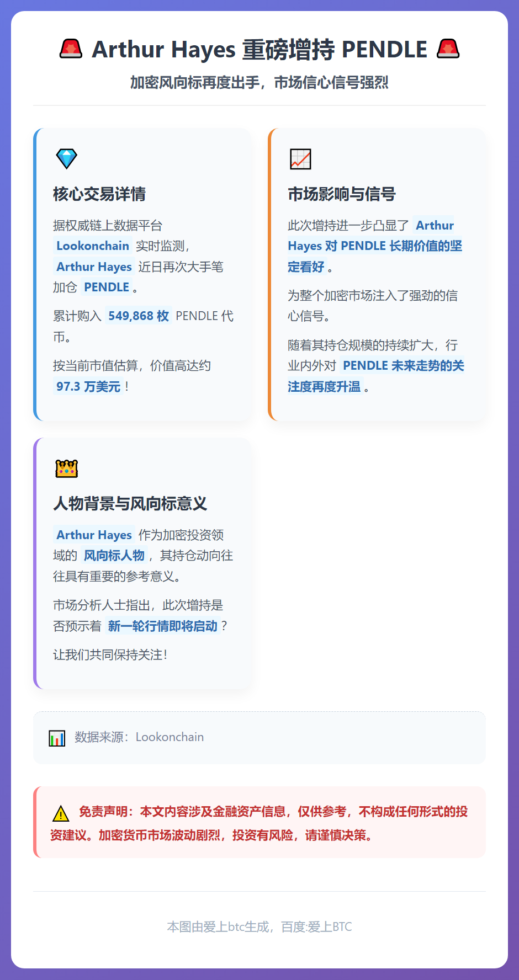This screenshot has width=519, height=980.
Task: Click text '随着其持仓规模的持续扩大，行'
Action: tap(373, 345)
